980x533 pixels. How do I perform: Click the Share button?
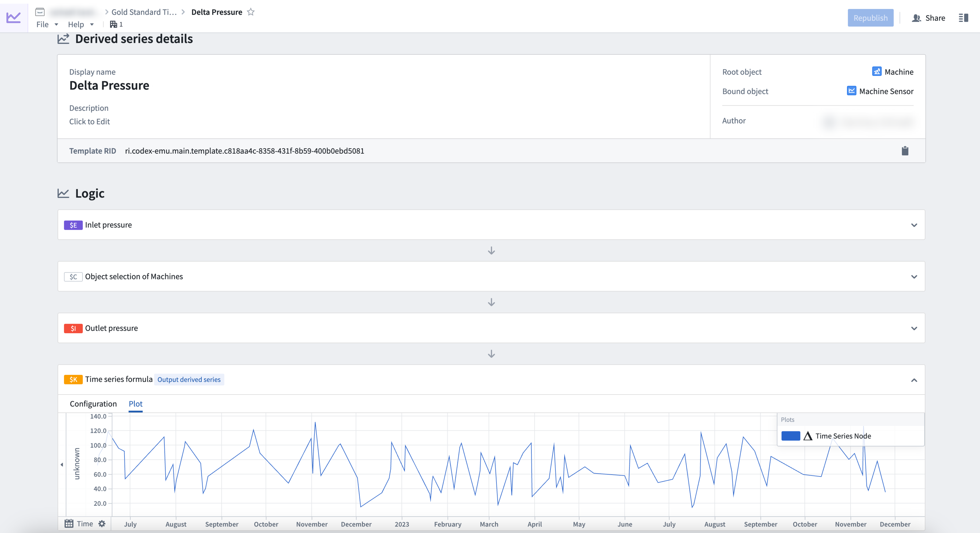pos(929,18)
